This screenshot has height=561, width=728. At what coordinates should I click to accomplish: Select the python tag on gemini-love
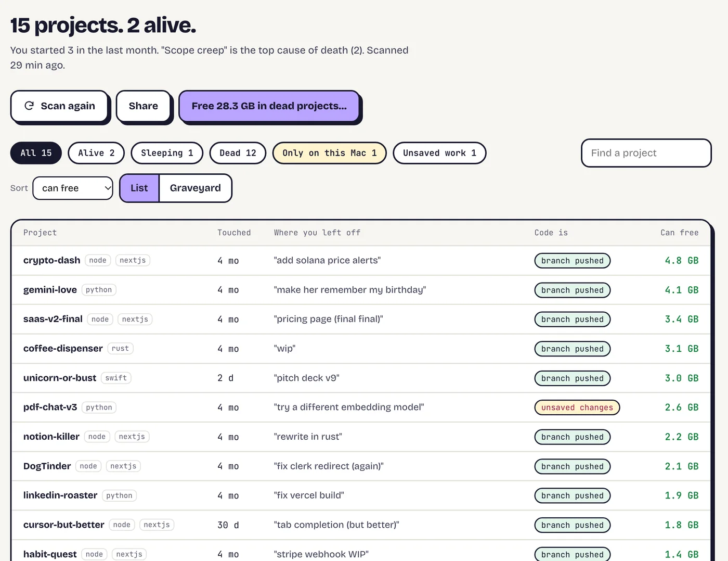pos(99,290)
